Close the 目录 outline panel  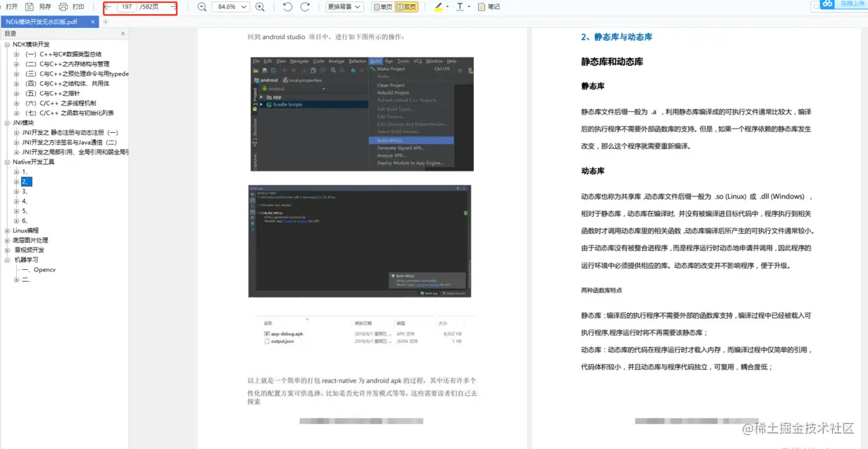click(x=123, y=34)
